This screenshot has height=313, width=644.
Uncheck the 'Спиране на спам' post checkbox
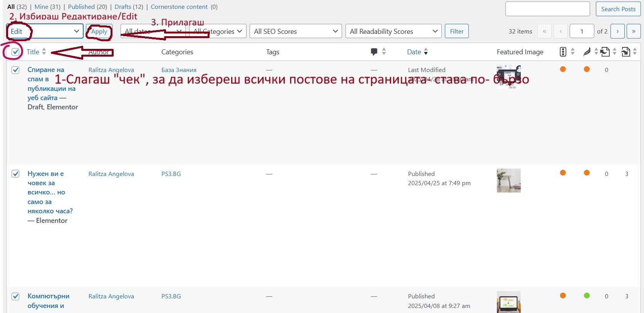point(15,70)
